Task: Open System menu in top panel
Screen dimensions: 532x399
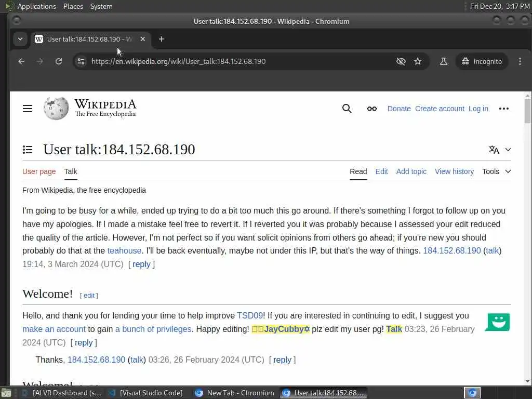Action: (101, 6)
